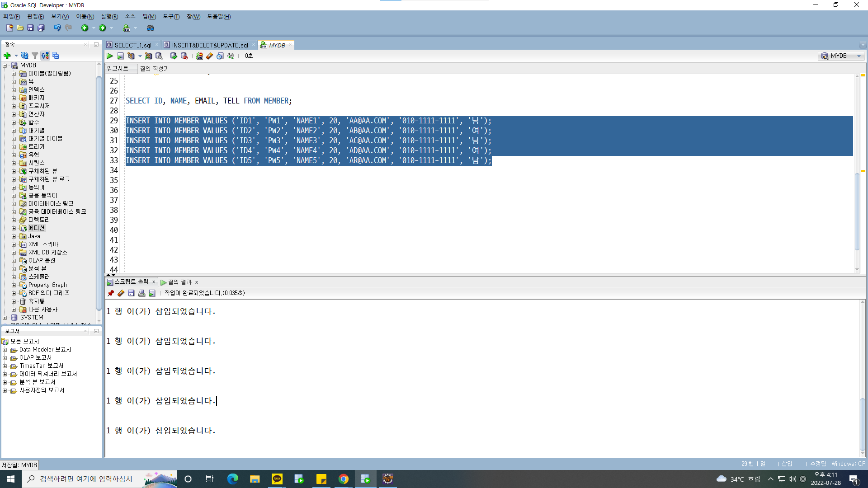
Task: Expand the 테이블(필터링됨) tree node
Action: [14, 74]
